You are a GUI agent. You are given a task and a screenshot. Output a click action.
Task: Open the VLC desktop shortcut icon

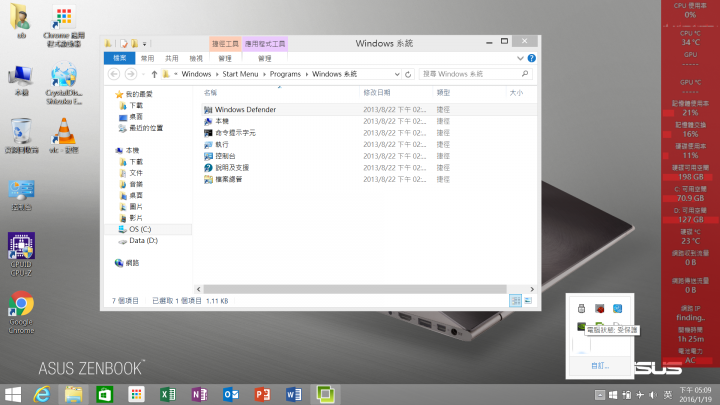click(64, 135)
